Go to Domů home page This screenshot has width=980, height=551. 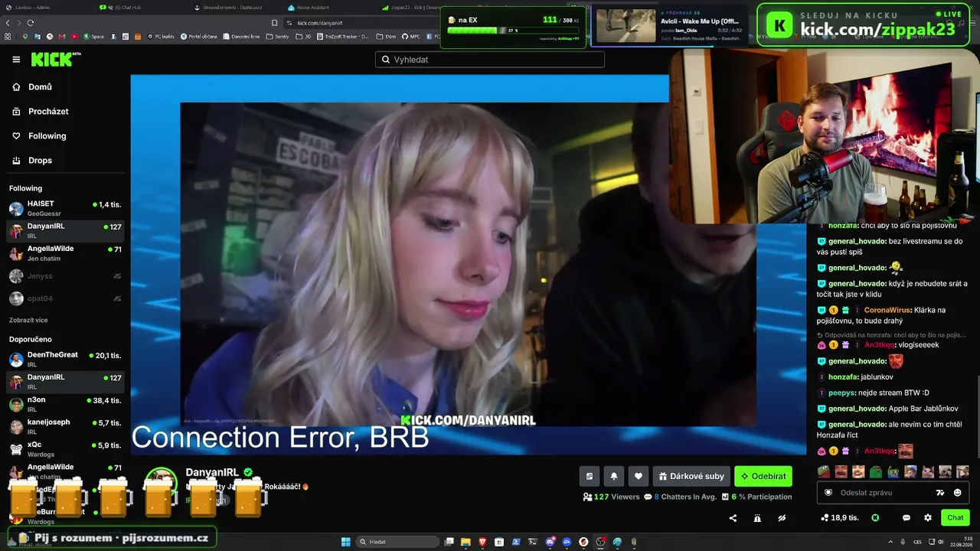32,87
